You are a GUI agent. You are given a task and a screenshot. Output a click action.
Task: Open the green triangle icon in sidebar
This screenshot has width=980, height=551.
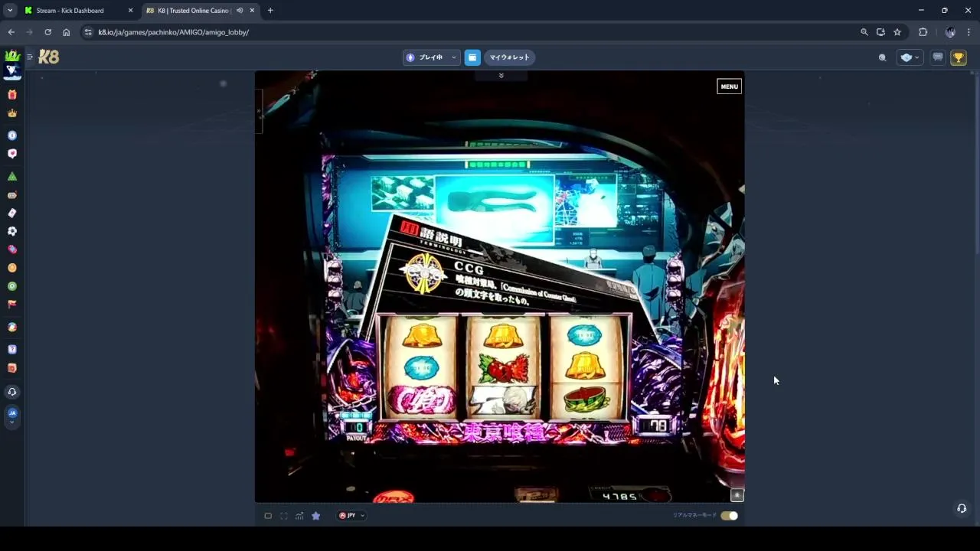point(12,177)
